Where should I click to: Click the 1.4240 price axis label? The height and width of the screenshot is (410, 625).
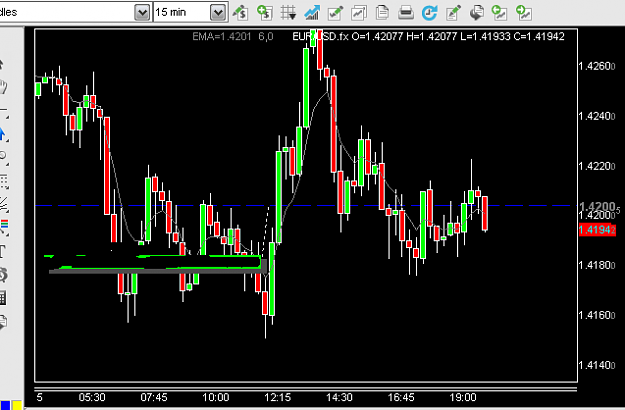coord(597,116)
